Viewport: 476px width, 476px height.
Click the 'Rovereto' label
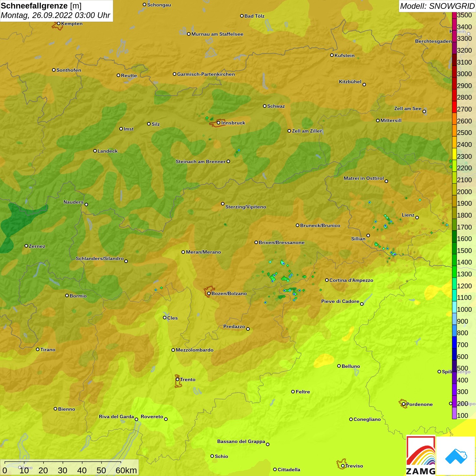tap(152, 417)
